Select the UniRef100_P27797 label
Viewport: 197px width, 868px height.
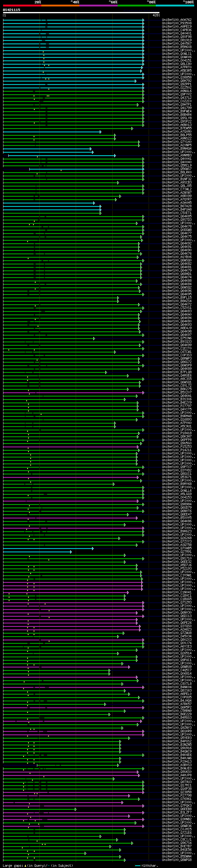click(x=177, y=406)
